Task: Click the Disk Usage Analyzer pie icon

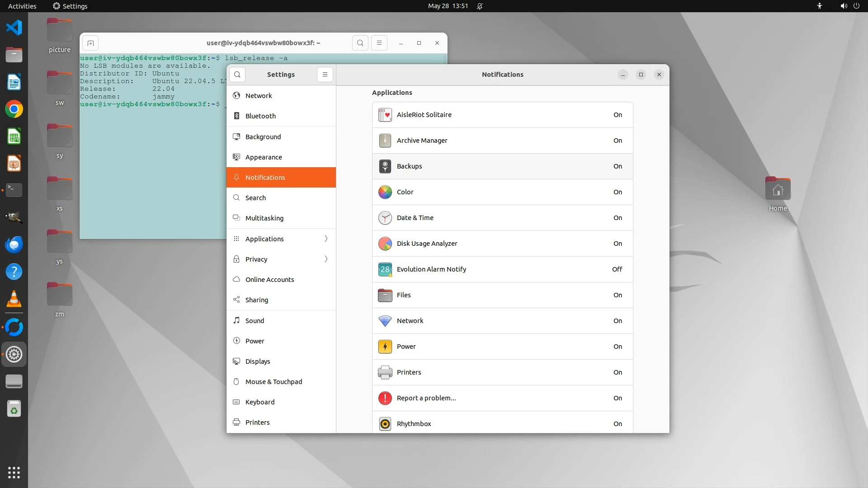Action: click(x=385, y=244)
